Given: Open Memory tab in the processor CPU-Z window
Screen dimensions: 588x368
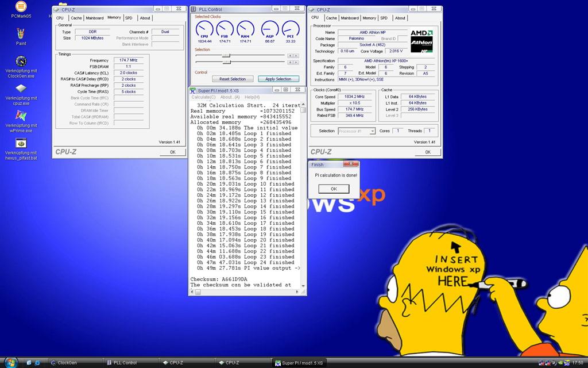Looking at the screenshot, I should click(x=369, y=18).
